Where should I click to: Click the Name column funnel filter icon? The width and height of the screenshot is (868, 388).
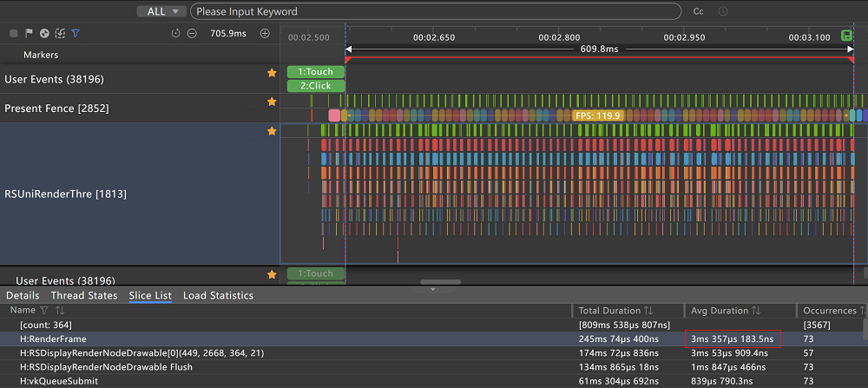(45, 311)
